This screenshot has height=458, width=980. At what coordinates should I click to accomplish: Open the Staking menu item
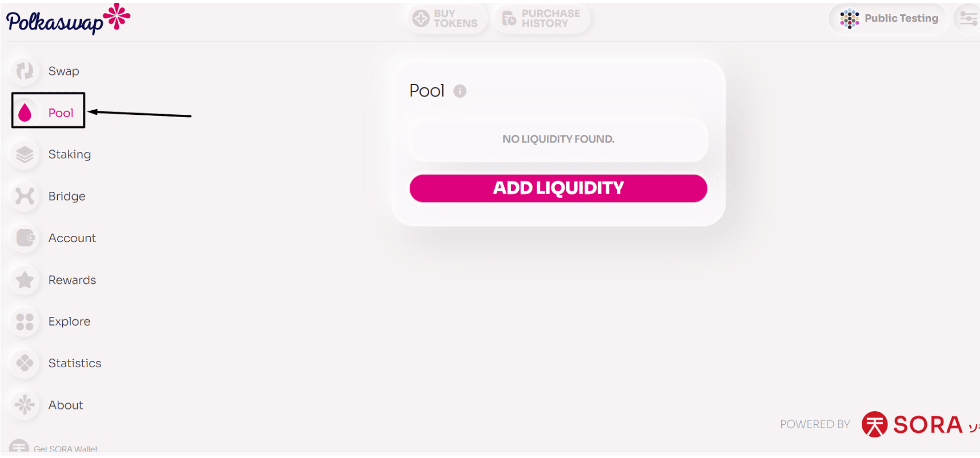point(69,154)
